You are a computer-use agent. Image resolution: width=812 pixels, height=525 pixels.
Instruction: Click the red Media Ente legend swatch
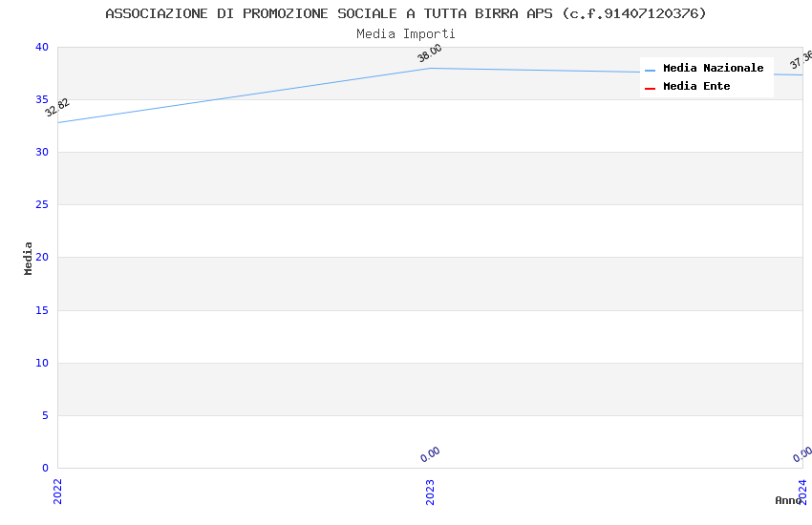tap(650, 88)
